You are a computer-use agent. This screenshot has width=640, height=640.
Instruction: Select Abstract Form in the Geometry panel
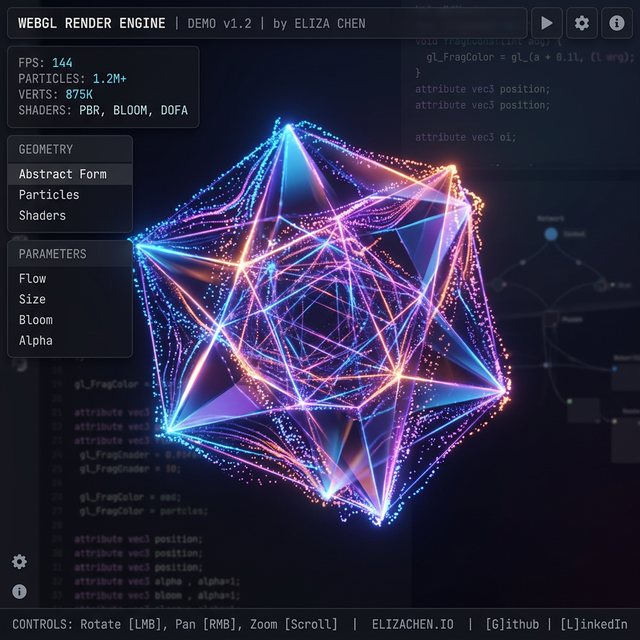[62, 174]
